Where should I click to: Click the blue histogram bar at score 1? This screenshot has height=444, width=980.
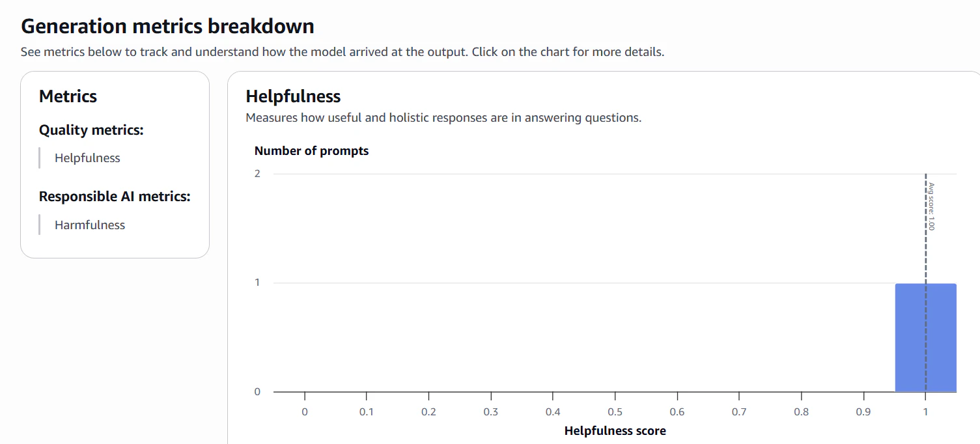[x=925, y=337]
